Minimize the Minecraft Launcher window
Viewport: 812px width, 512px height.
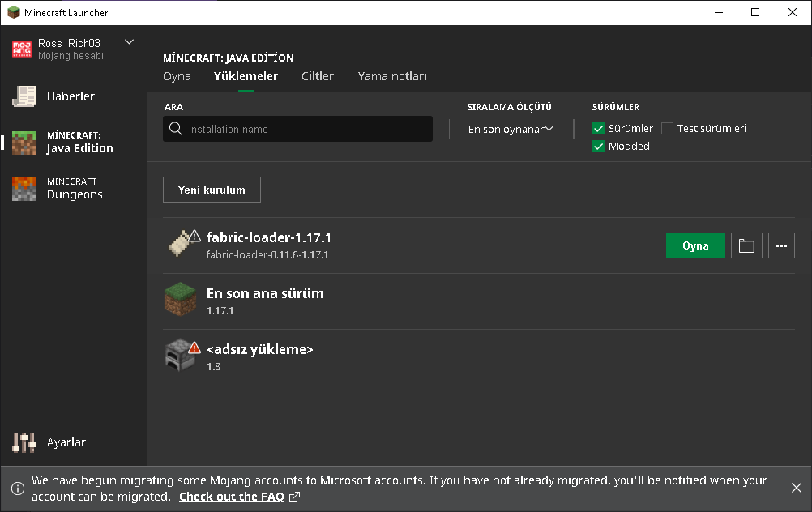tap(718, 12)
